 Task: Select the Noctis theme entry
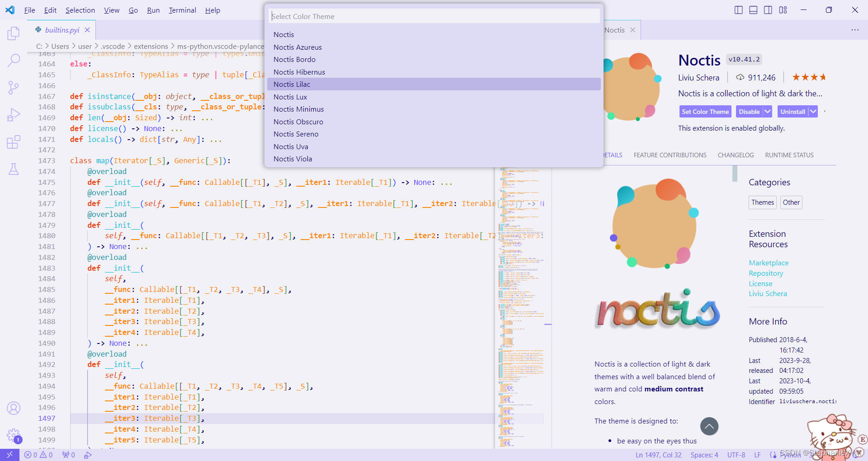[x=434, y=35]
